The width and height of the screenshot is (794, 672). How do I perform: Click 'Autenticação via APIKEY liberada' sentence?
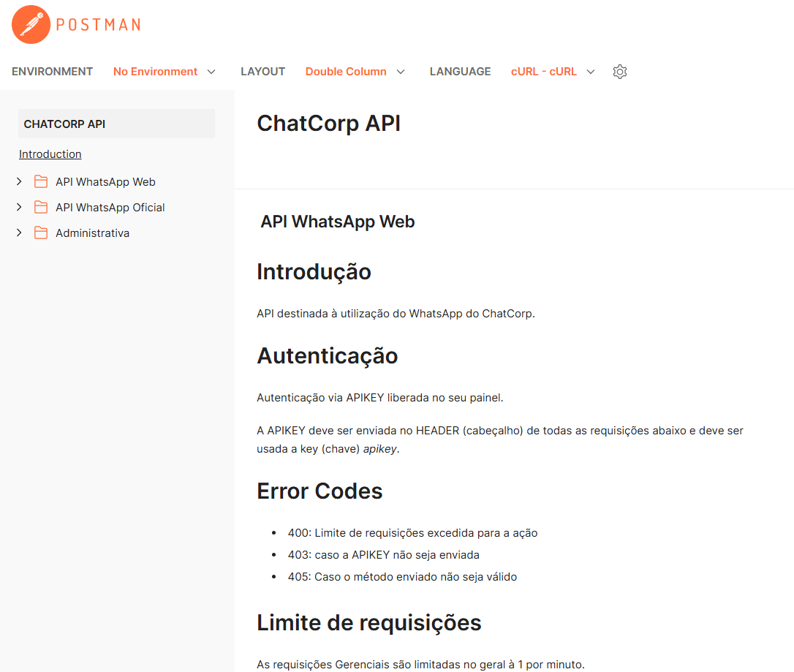pyautogui.click(x=379, y=398)
